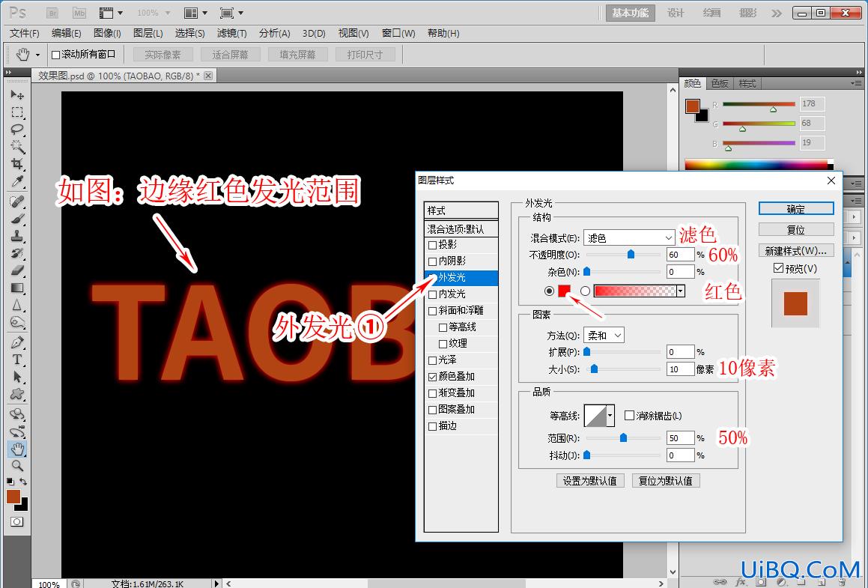Click the 范围 range slider handle
The height and width of the screenshot is (588, 868).
coord(623,437)
